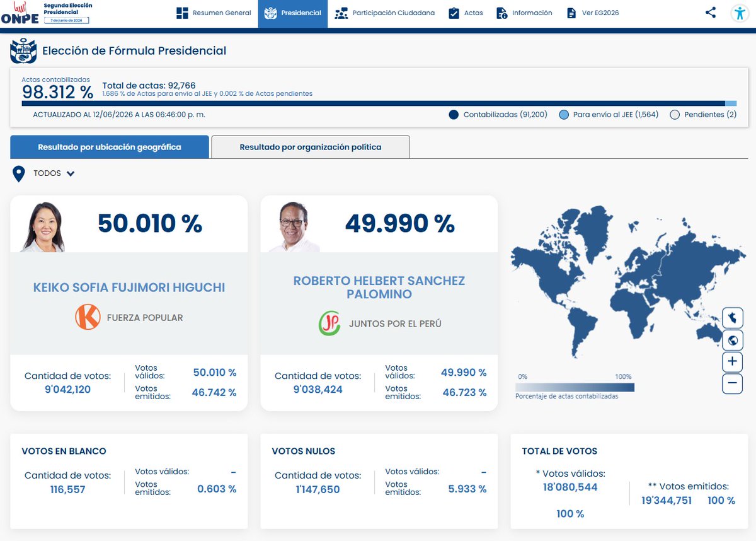Viewport: 756px width, 541px height.
Task: Click the 0.603 % blank votes percentage
Action: click(217, 489)
